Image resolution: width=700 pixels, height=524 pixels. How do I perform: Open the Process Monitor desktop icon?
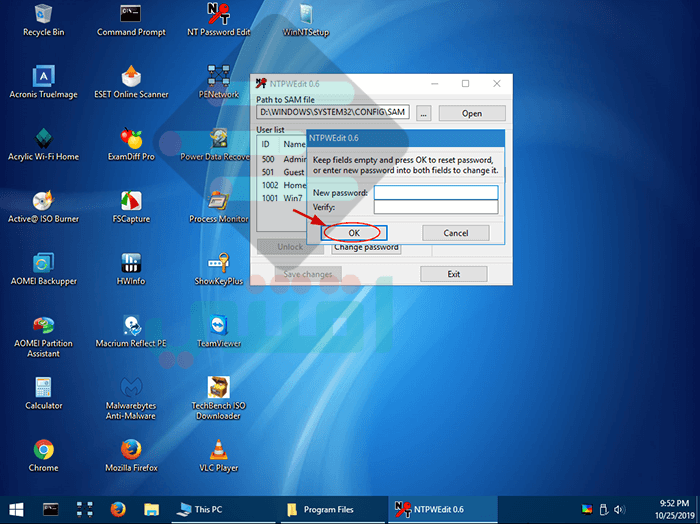(x=218, y=207)
